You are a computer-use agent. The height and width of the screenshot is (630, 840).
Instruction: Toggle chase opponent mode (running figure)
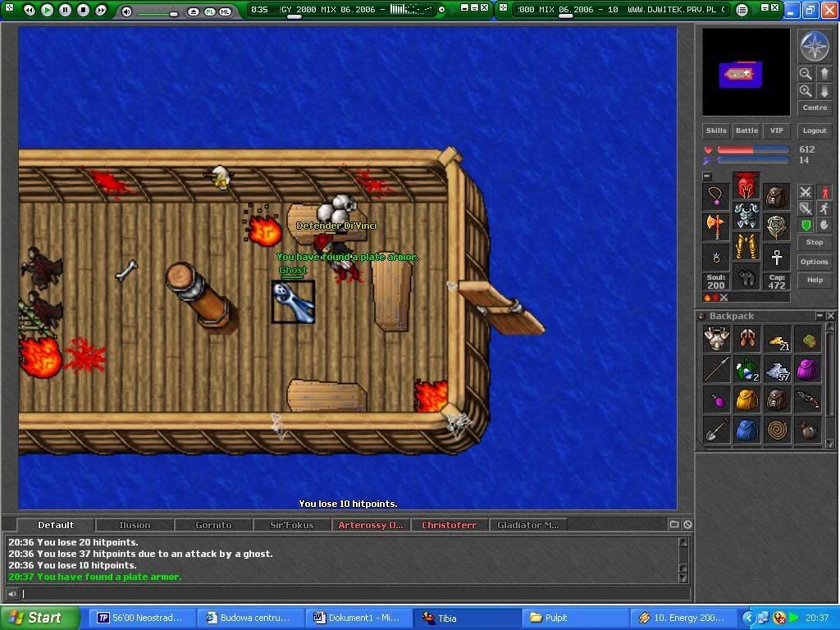pyautogui.click(x=824, y=208)
